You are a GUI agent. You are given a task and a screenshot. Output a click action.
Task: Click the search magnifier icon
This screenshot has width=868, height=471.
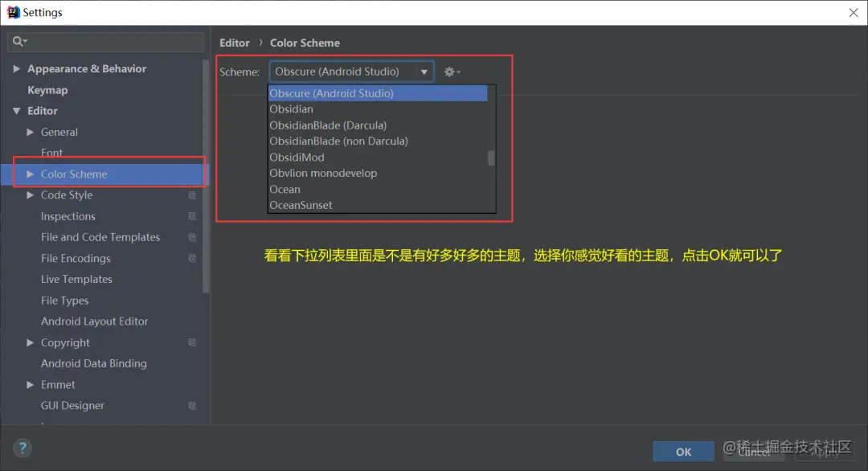tap(18, 41)
